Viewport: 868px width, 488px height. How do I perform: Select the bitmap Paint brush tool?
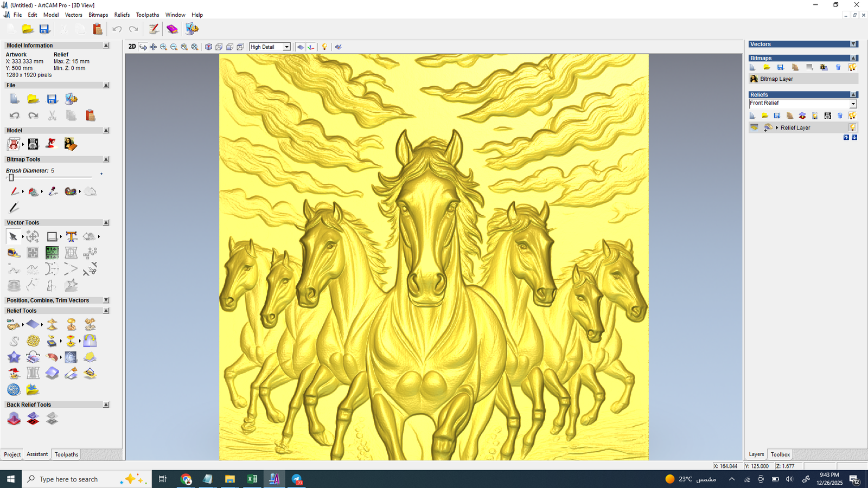(x=14, y=191)
